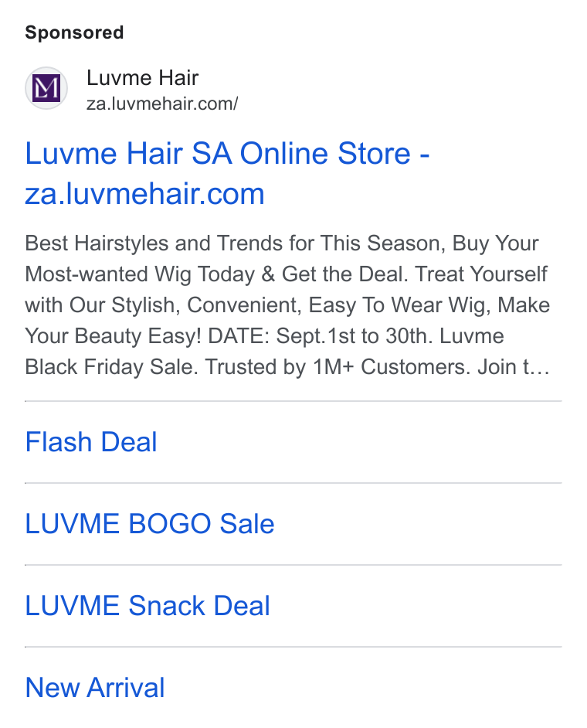Image resolution: width=587 pixels, height=728 pixels.
Task: Open the LUVME Snack Deal sitelink
Action: (148, 605)
